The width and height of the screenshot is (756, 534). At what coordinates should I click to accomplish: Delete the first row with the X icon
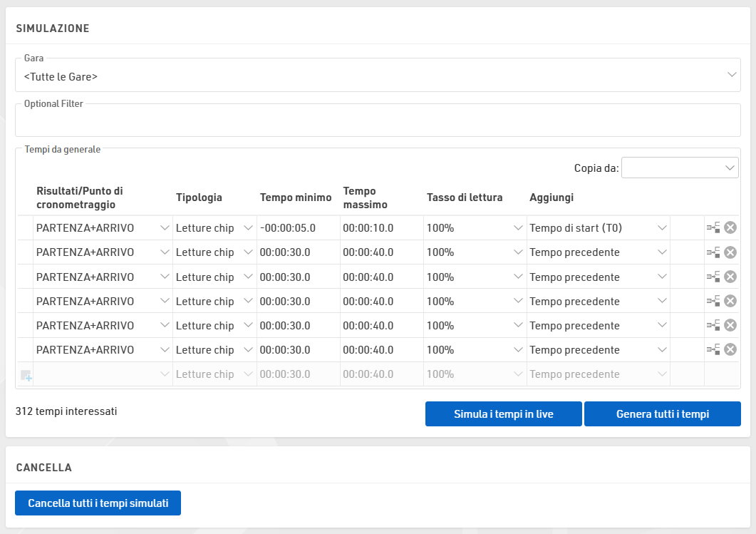pyautogui.click(x=730, y=228)
